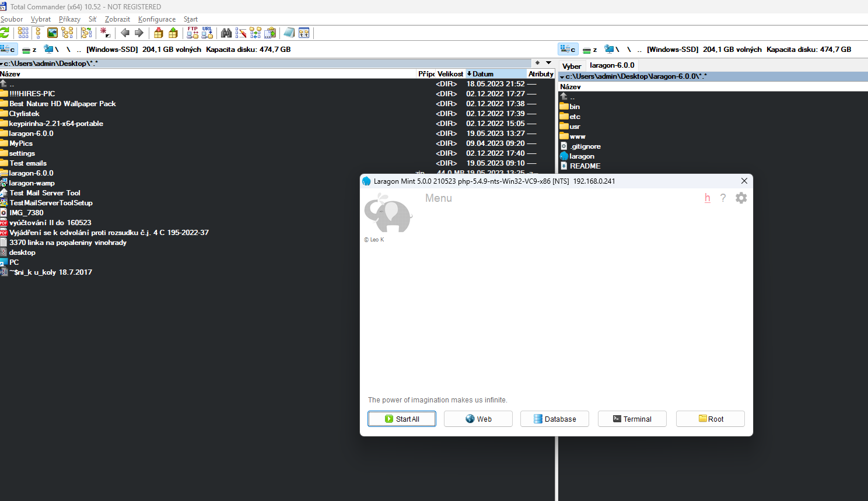This screenshot has height=501, width=868.
Task: Open history dropdown arrow beside asterisk
Action: [x=548, y=63]
